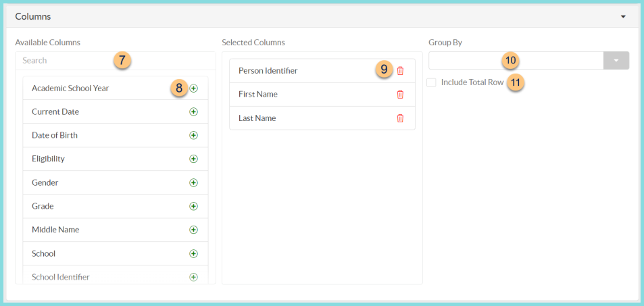Enable Include Total Row checkbox

point(431,82)
